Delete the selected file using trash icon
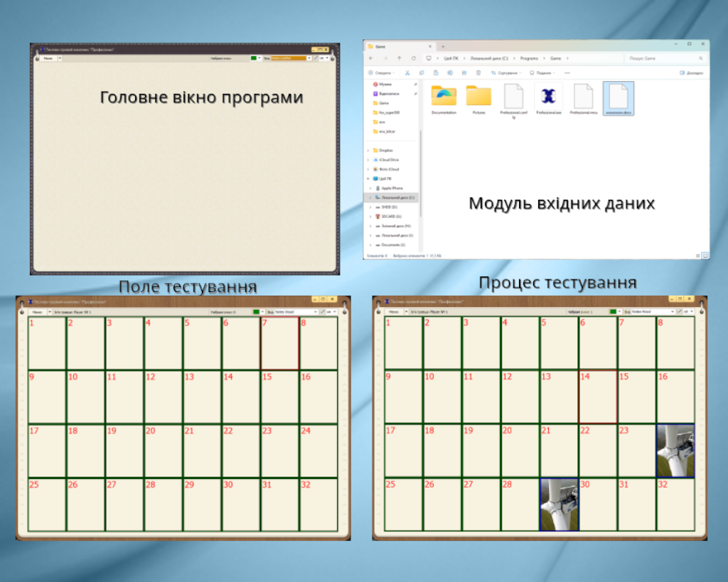 click(x=478, y=73)
